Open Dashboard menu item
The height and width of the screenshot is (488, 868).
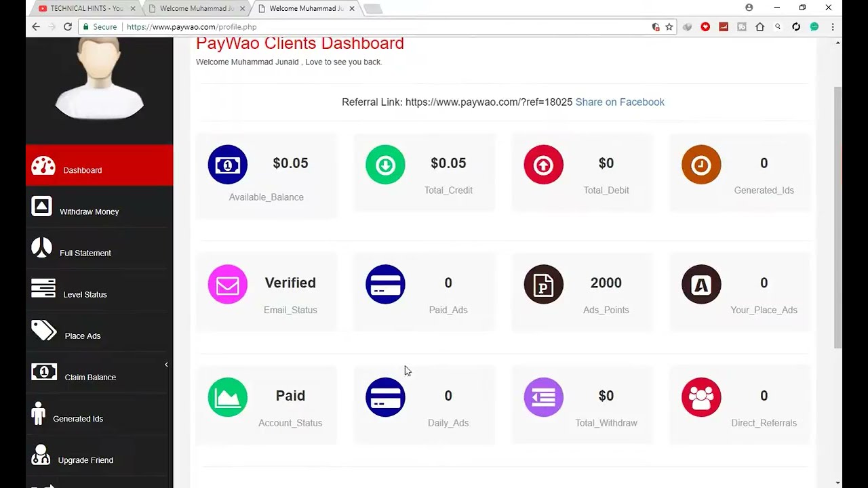[100, 165]
